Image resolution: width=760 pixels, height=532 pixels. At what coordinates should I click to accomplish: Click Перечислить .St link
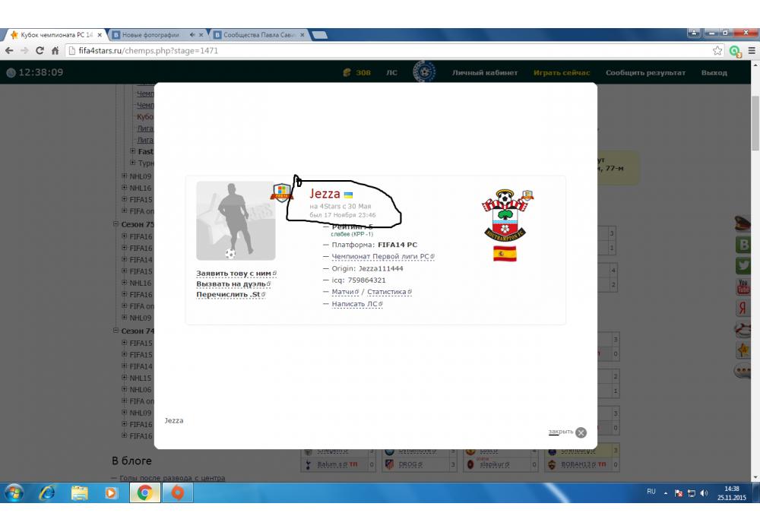(231, 295)
